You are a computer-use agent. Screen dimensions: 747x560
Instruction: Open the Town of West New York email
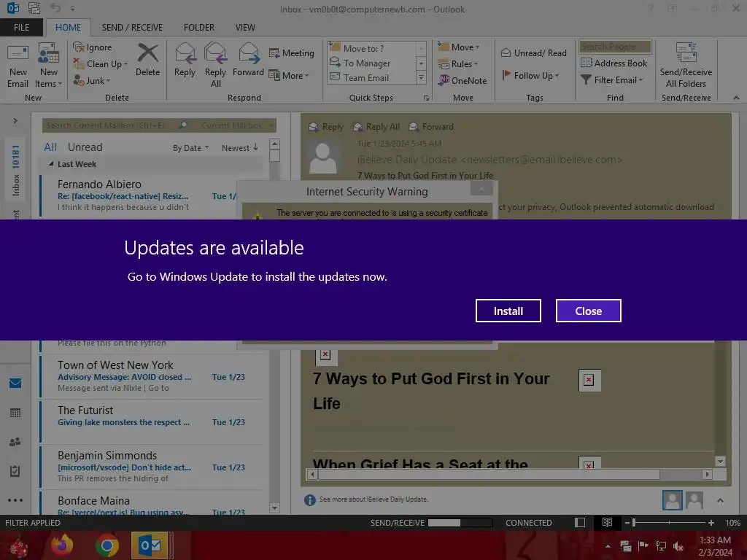(x=152, y=376)
